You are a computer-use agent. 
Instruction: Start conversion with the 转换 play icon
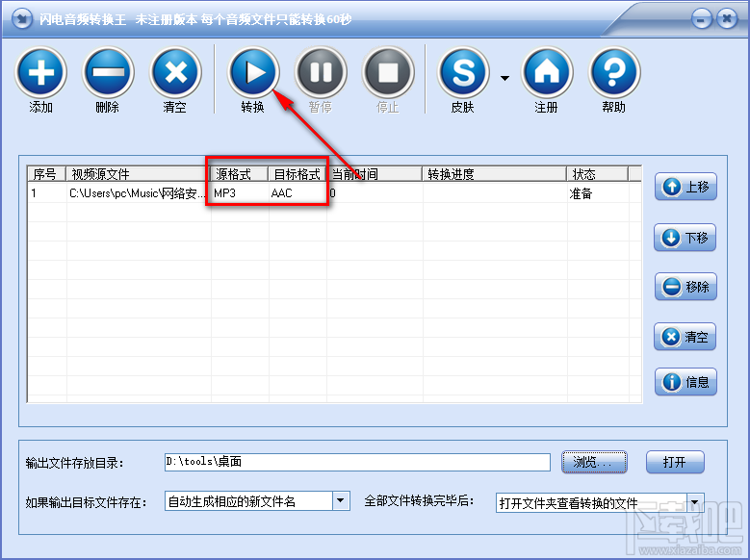(x=253, y=72)
